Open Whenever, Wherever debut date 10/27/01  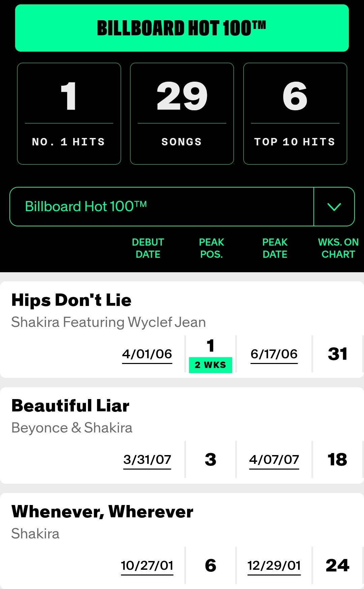click(x=147, y=565)
